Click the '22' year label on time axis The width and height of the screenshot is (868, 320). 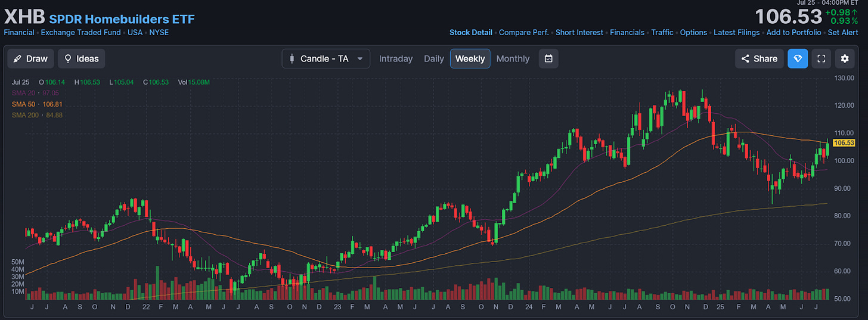tap(146, 307)
